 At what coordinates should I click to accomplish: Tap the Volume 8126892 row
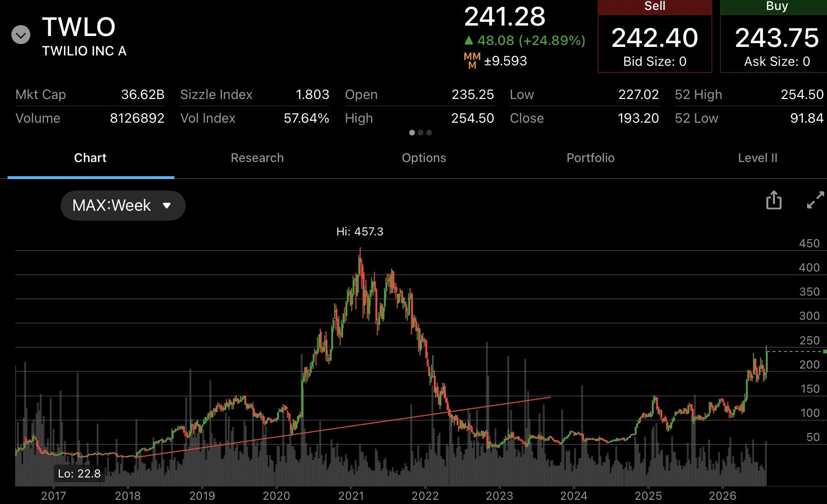(90, 118)
